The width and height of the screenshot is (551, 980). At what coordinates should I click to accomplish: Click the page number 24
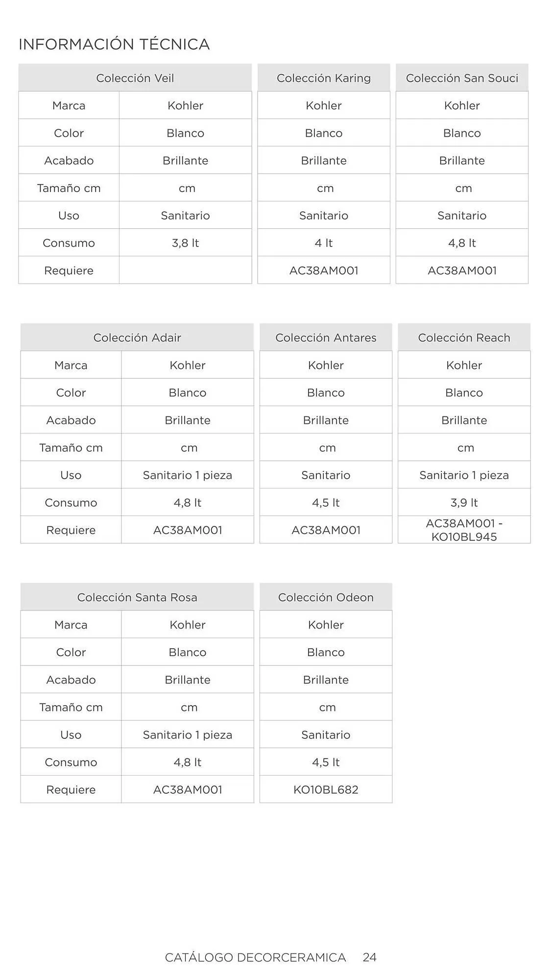click(x=369, y=957)
